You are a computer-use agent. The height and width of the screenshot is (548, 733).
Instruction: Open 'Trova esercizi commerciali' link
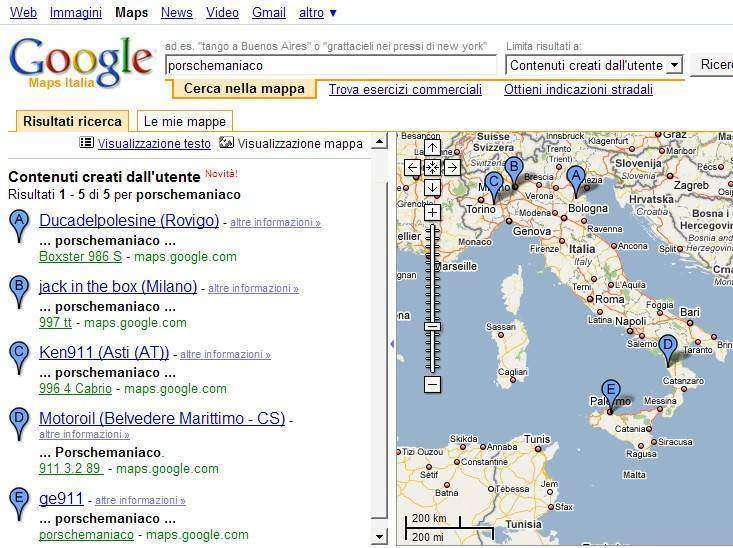click(405, 89)
